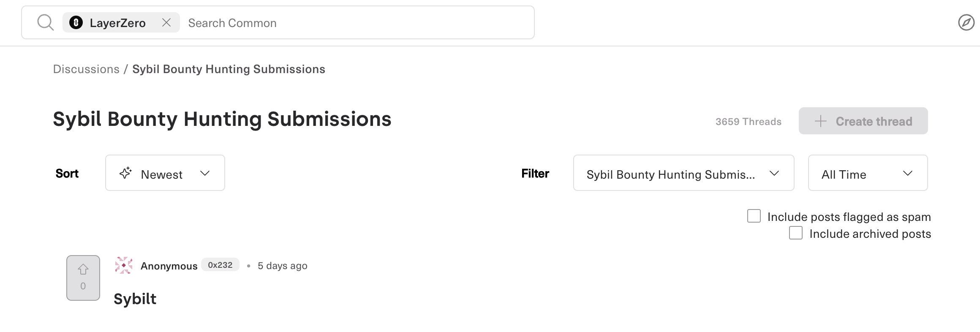The width and height of the screenshot is (980, 332).
Task: Click the plus icon on Create thread
Action: coord(820,121)
